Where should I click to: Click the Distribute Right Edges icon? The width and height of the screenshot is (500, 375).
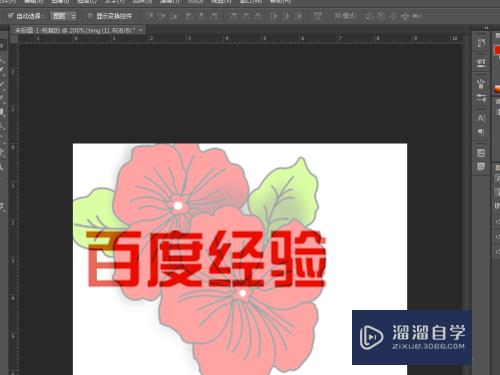coord(298,16)
